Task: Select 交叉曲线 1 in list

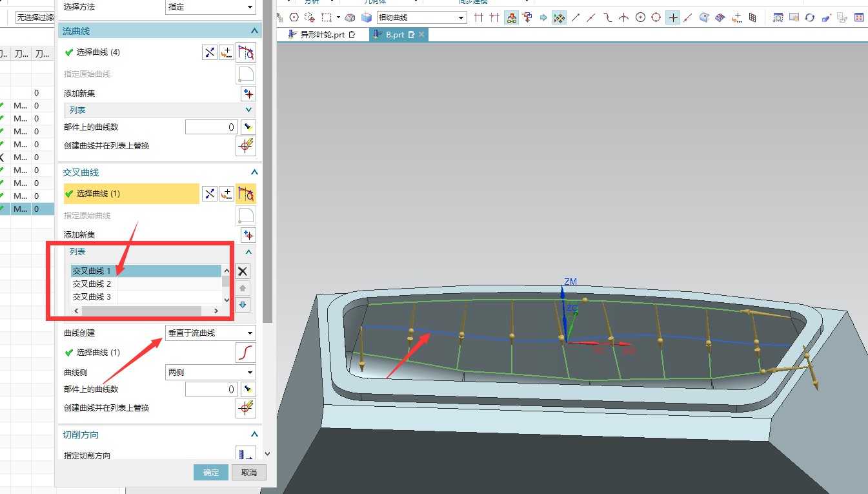Action: [146, 271]
